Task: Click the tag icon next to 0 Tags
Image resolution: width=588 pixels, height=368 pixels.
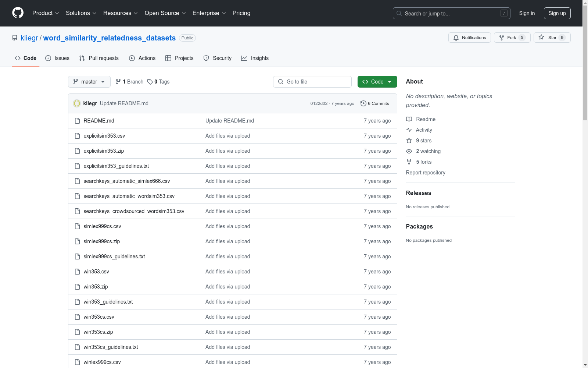Action: (150, 82)
